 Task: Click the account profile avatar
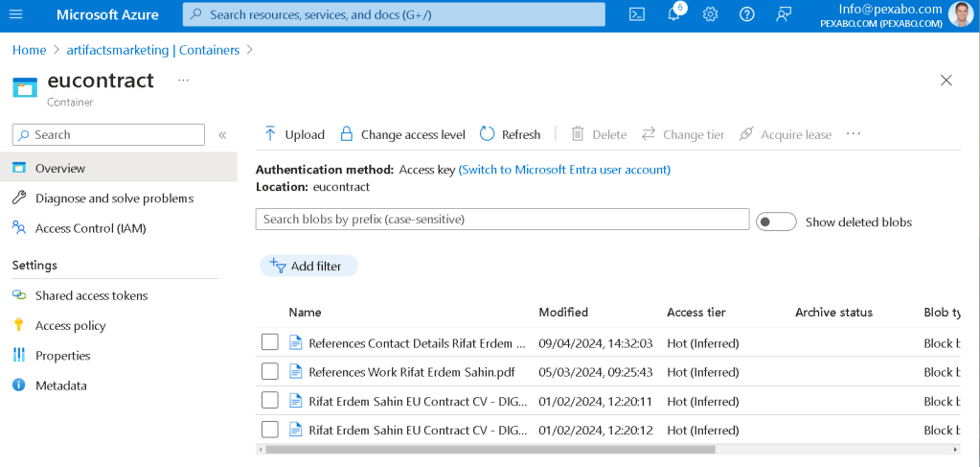click(961, 14)
